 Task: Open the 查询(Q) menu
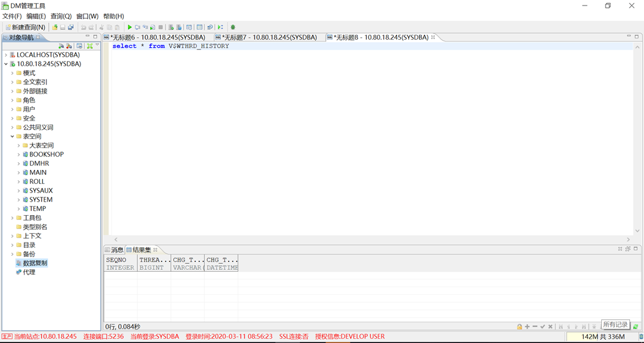[x=60, y=16]
